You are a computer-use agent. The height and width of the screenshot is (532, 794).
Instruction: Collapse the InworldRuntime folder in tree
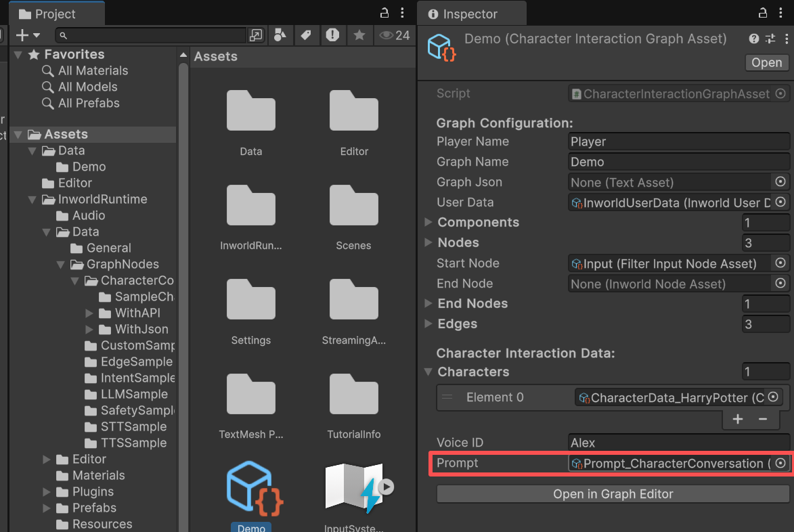(x=32, y=200)
